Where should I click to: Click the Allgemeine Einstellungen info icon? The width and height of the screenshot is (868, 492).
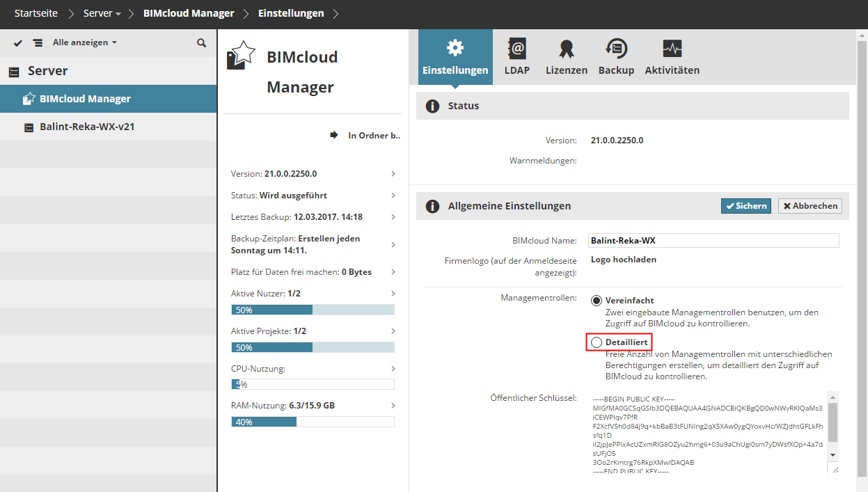tap(432, 206)
